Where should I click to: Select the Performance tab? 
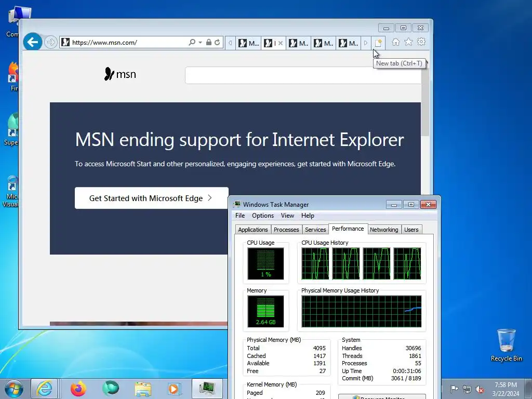(348, 229)
